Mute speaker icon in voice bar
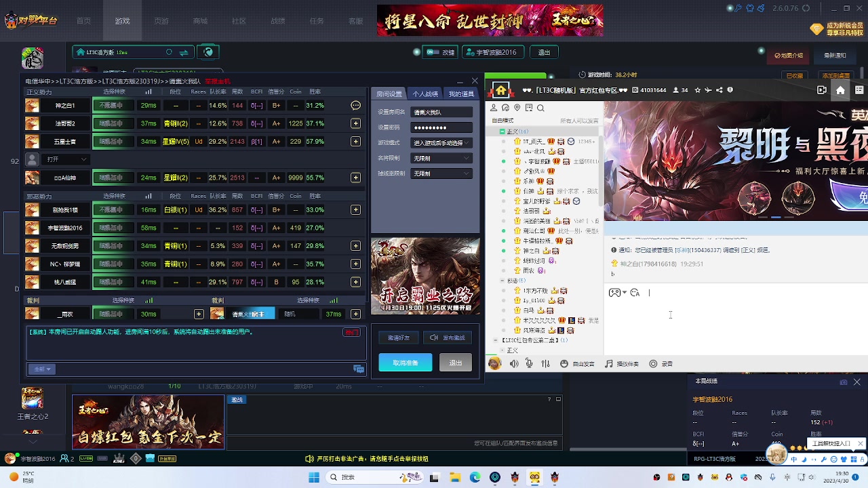 514,364
